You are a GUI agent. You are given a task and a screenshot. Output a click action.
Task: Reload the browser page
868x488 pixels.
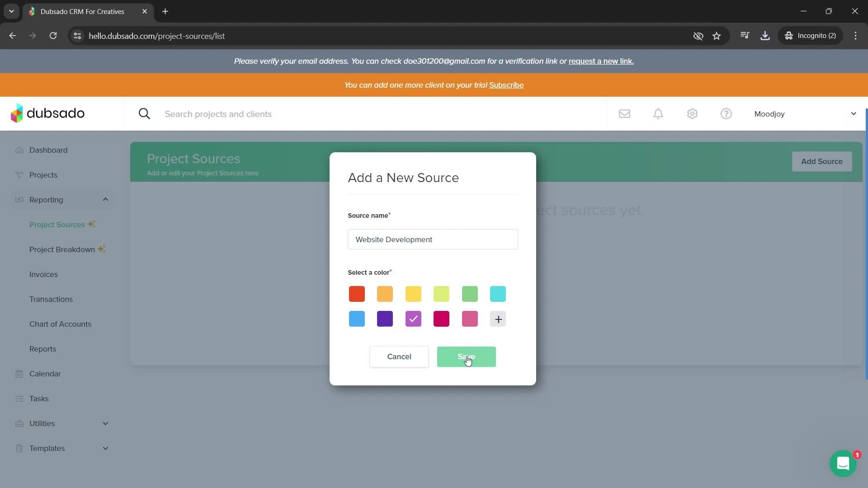[53, 36]
